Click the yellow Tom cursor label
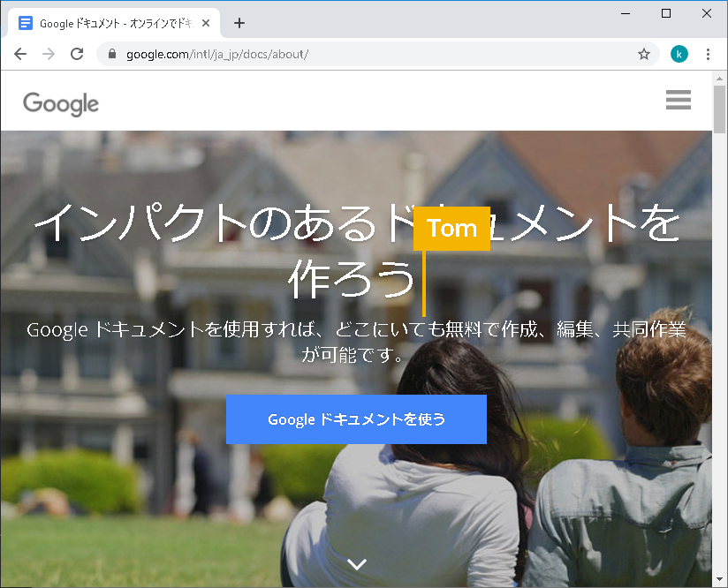The height and width of the screenshot is (588, 728). 451,229
